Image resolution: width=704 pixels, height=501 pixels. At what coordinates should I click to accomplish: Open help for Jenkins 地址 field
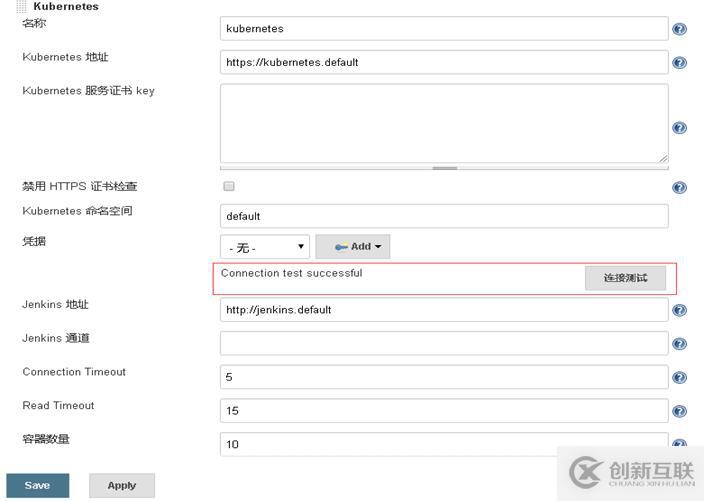coord(679,310)
